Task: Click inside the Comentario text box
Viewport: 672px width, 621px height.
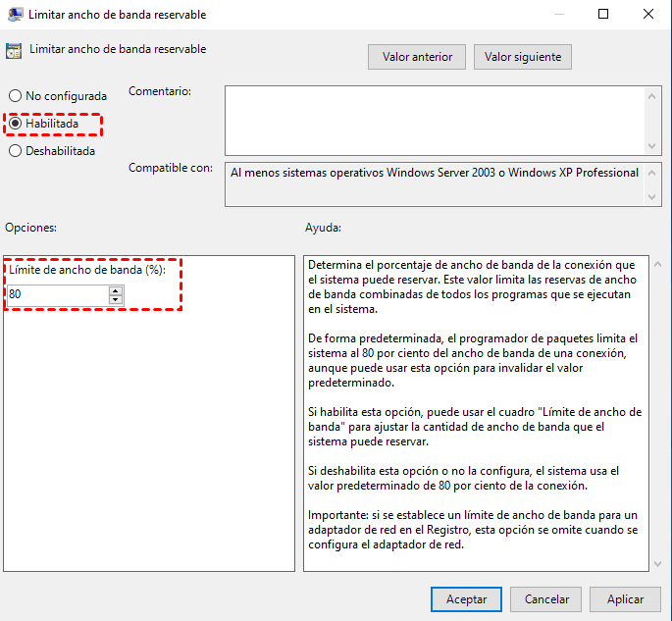Action: [x=435, y=119]
